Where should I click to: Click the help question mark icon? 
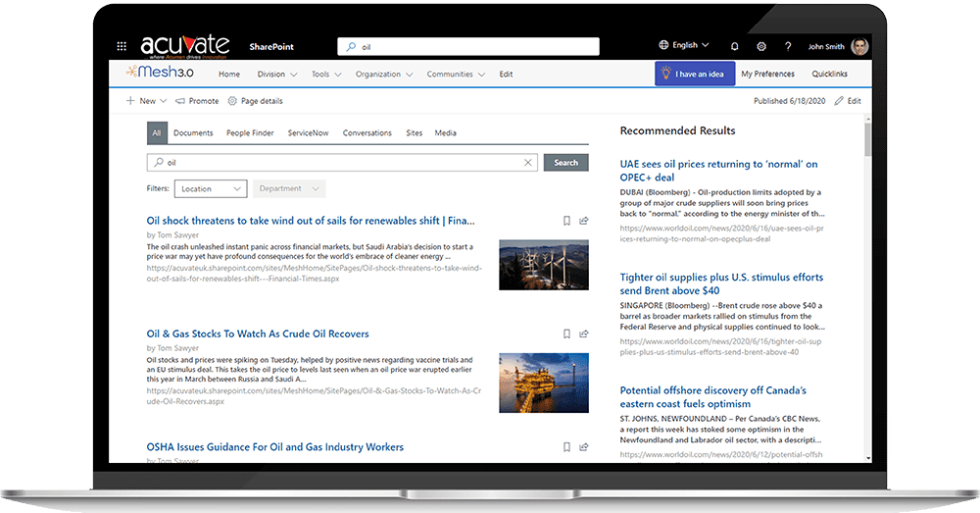pyautogui.click(x=788, y=46)
